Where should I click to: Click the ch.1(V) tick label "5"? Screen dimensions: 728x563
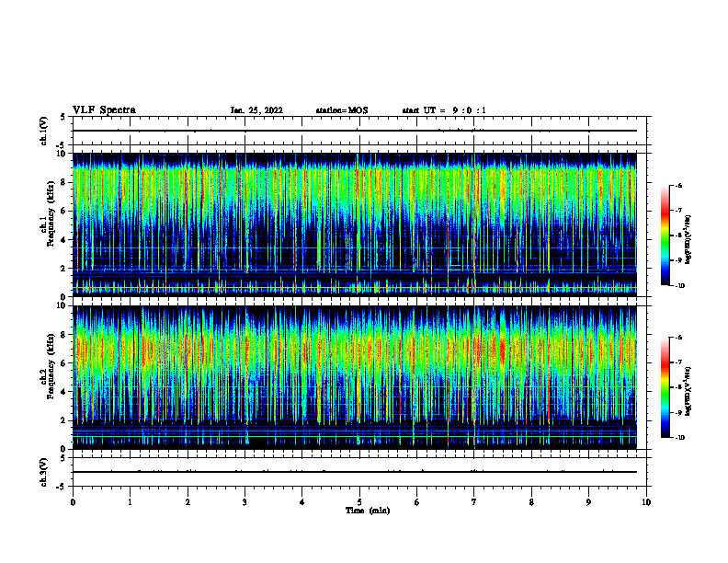coord(64,118)
